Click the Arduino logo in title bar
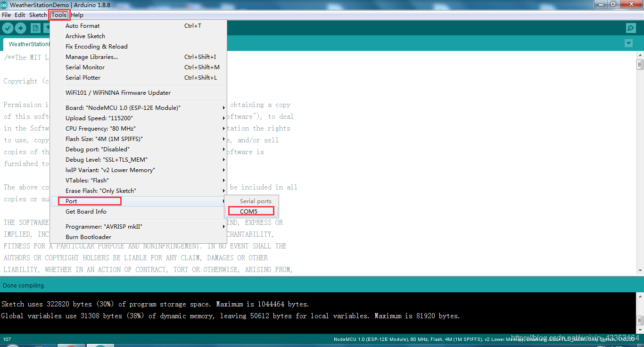644x347 pixels. click(4, 5)
